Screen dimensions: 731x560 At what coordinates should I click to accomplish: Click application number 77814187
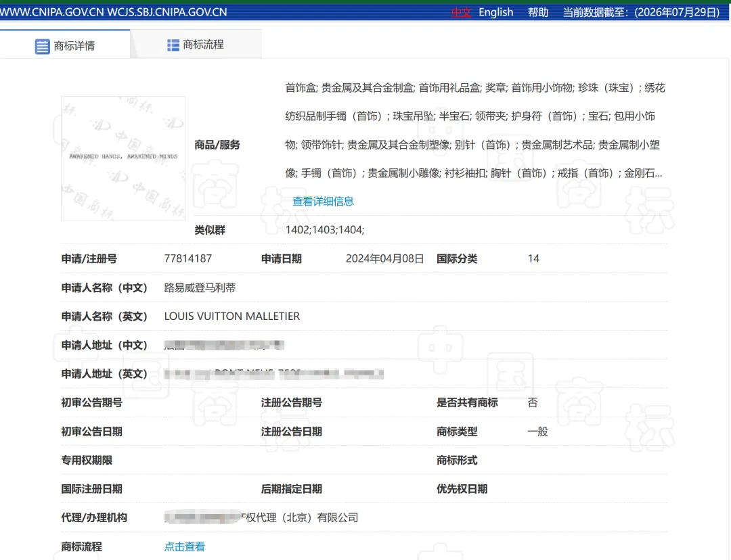[188, 258]
